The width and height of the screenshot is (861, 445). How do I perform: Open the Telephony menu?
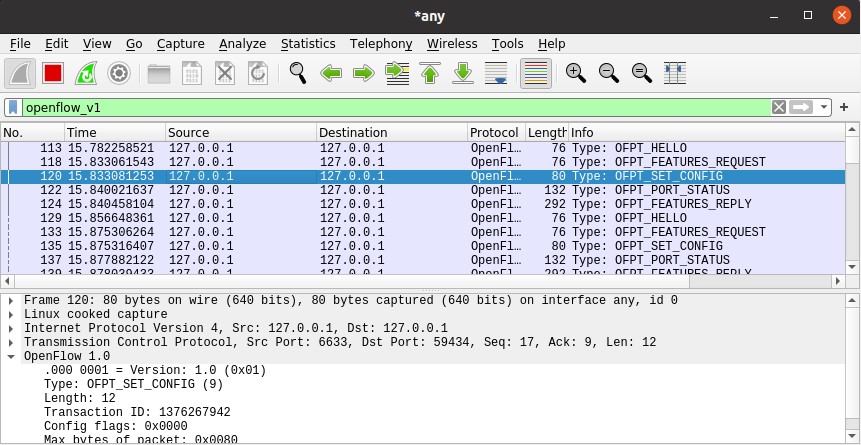[381, 44]
